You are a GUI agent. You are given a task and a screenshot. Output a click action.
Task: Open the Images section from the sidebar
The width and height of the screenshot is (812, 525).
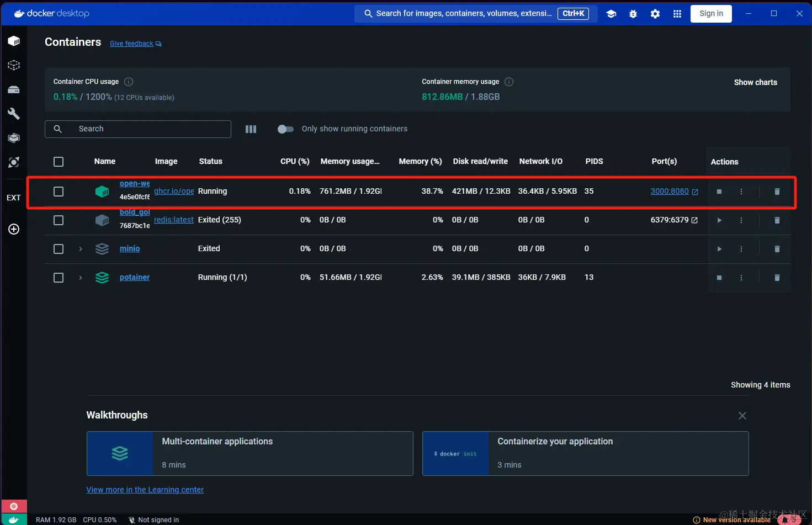tap(14, 65)
